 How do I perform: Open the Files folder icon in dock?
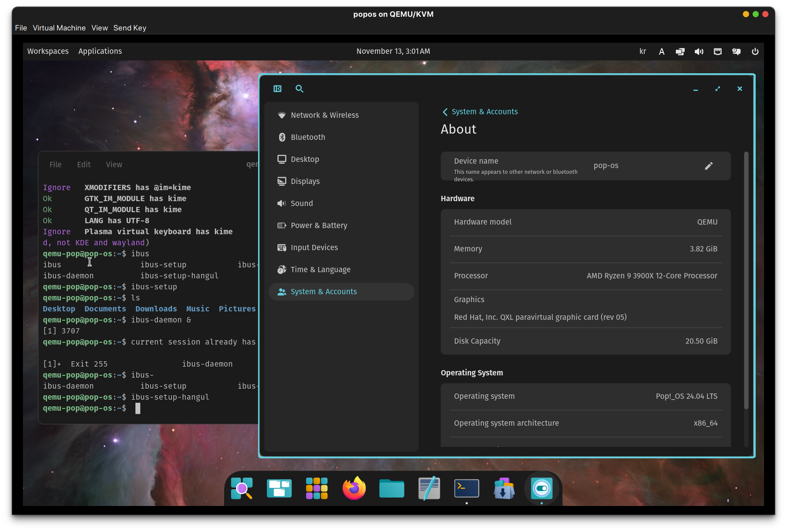392,488
